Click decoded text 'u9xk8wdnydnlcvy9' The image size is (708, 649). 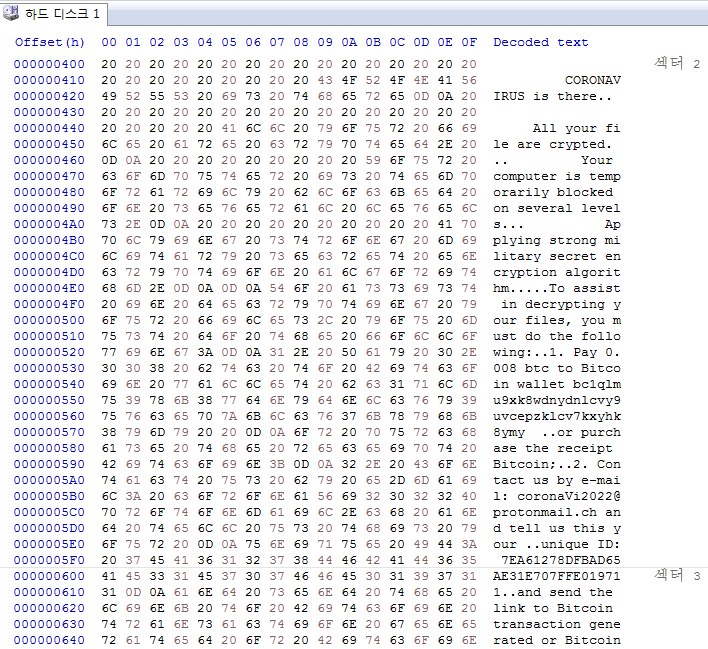(557, 401)
